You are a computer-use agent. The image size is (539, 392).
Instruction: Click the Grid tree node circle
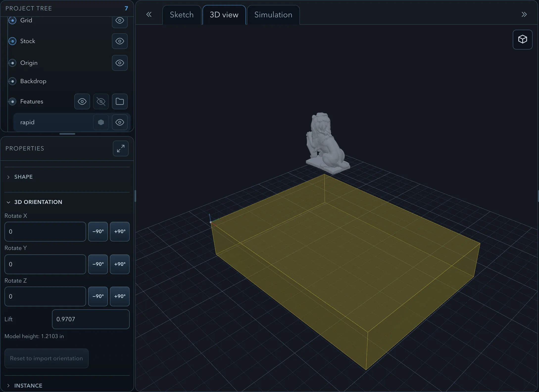12,20
